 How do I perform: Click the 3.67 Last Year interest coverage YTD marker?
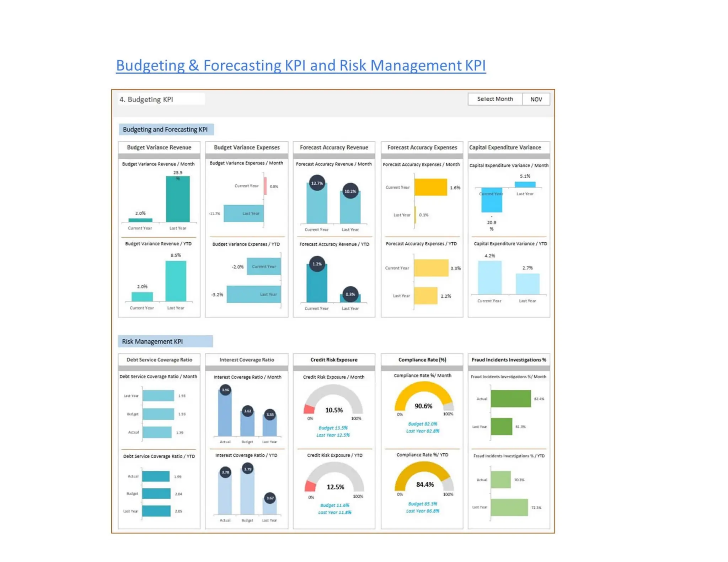click(x=270, y=498)
